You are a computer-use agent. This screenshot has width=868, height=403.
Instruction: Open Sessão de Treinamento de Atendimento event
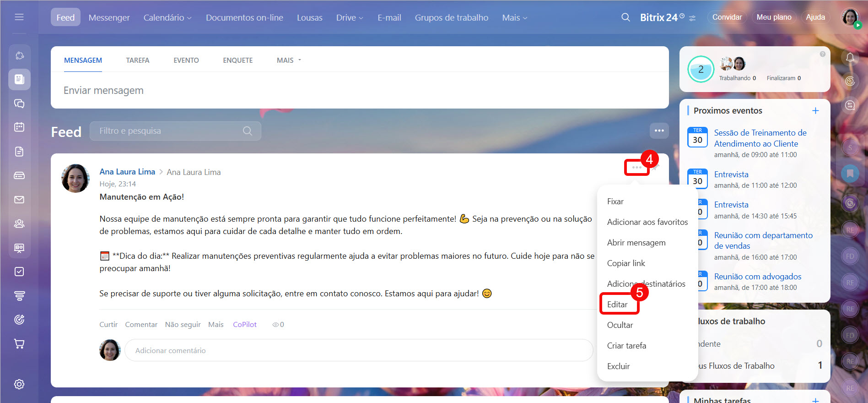click(x=760, y=138)
